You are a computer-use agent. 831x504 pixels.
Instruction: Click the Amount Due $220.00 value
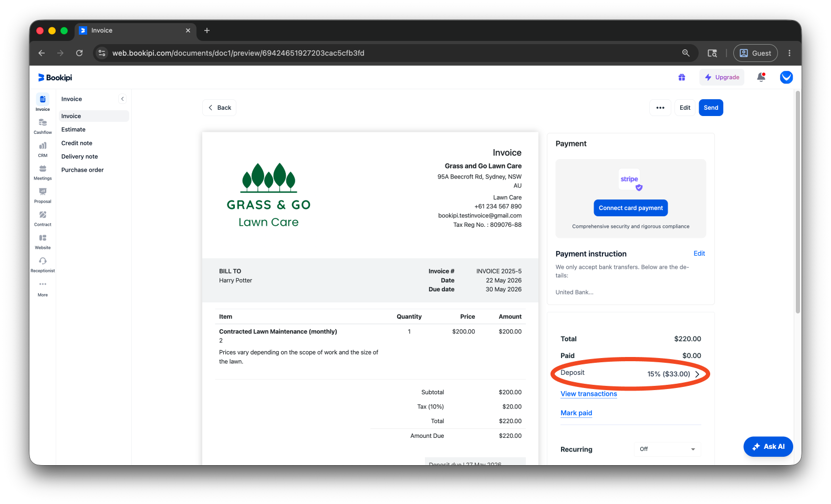tap(510, 436)
